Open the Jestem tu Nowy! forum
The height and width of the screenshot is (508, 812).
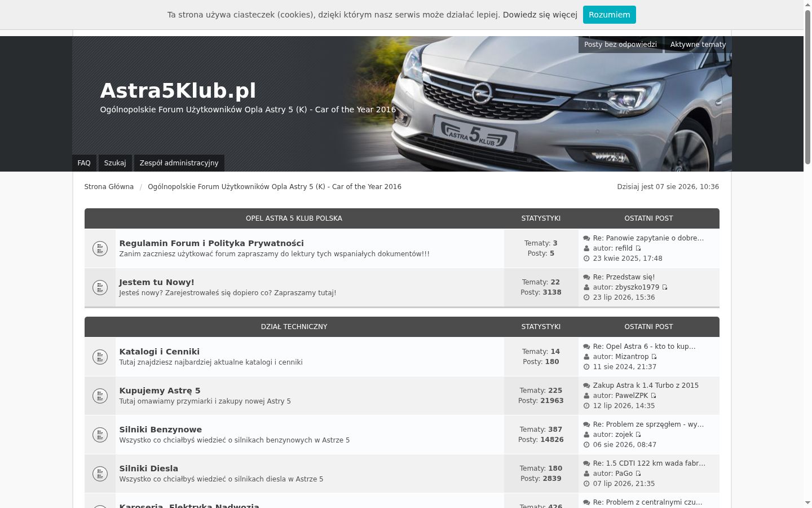pyautogui.click(x=157, y=282)
